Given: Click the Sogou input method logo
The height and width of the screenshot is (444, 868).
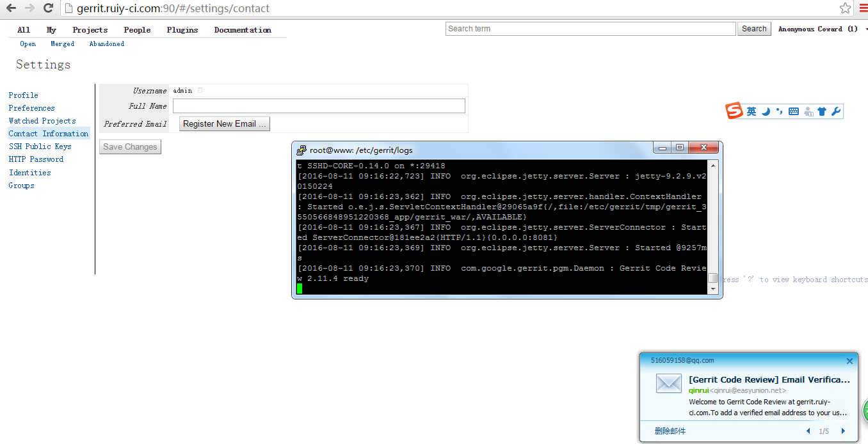Looking at the screenshot, I should [x=734, y=111].
